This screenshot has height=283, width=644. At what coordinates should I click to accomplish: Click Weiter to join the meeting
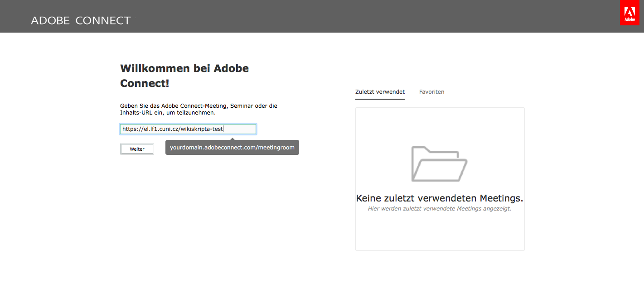pyautogui.click(x=137, y=149)
